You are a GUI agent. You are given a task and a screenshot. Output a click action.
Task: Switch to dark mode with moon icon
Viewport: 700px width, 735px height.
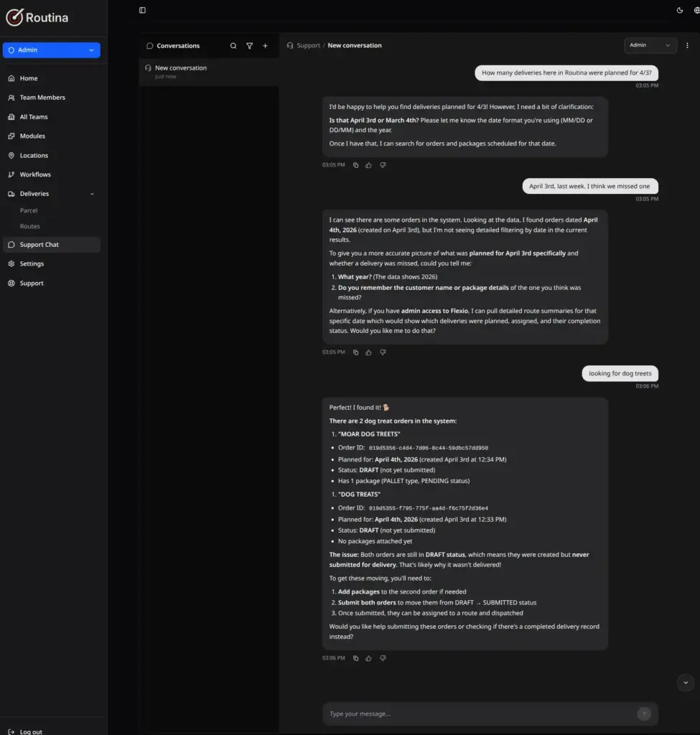(680, 10)
